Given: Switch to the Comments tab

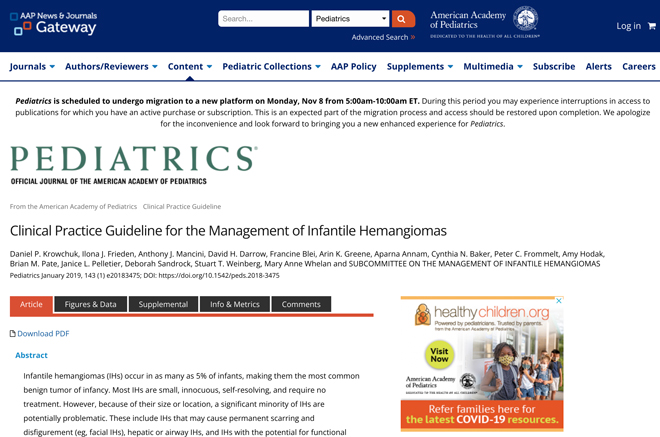Looking at the screenshot, I should [301, 304].
